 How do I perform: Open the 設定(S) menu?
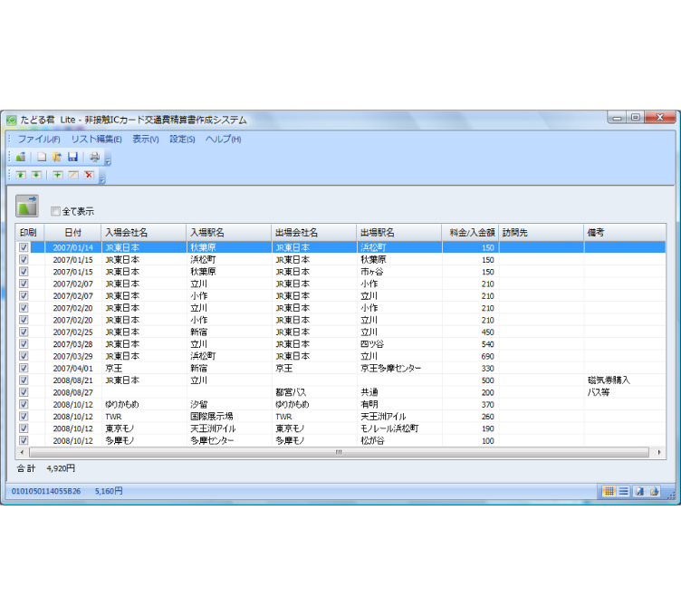[x=182, y=139]
